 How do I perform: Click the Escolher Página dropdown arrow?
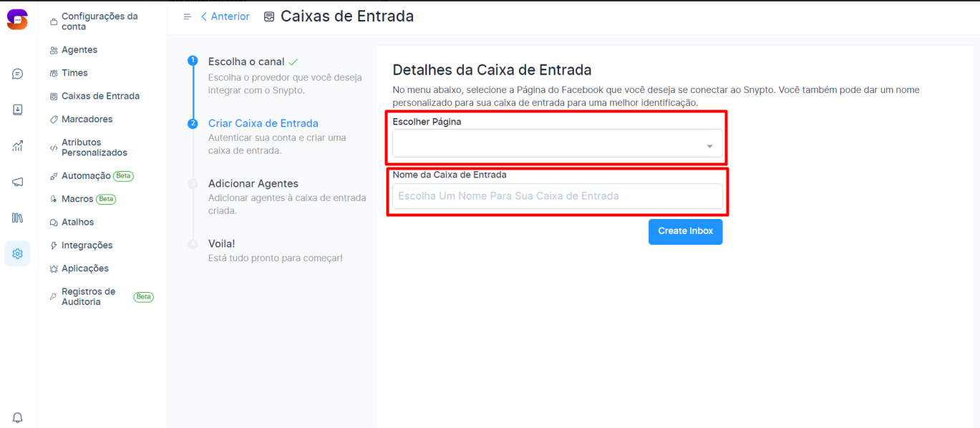click(x=709, y=147)
